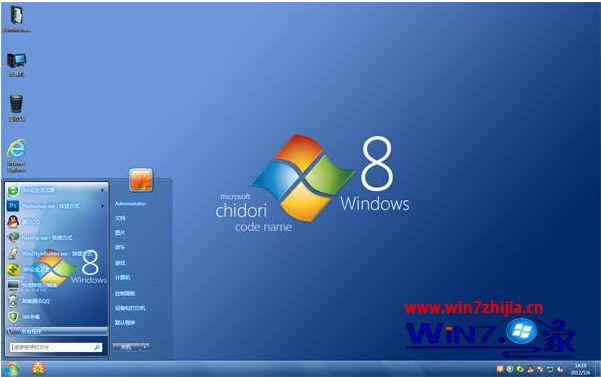This screenshot has height=377, width=601.
Task: Expand Photoshop recent files arrow
Action: [x=102, y=206]
